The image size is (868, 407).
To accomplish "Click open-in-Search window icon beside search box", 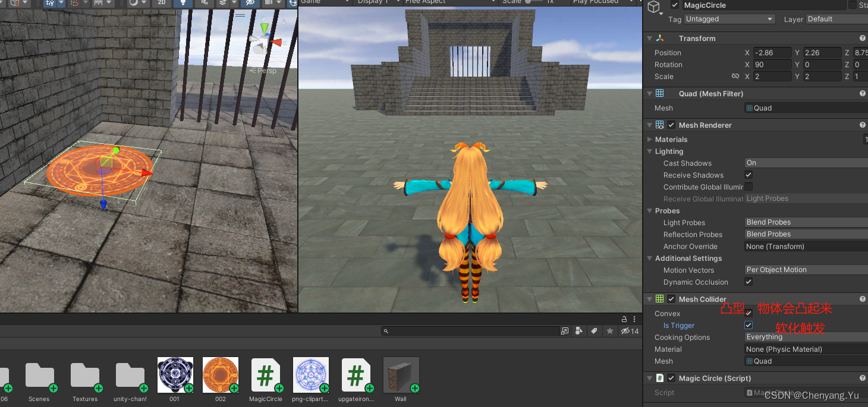I will tap(565, 331).
